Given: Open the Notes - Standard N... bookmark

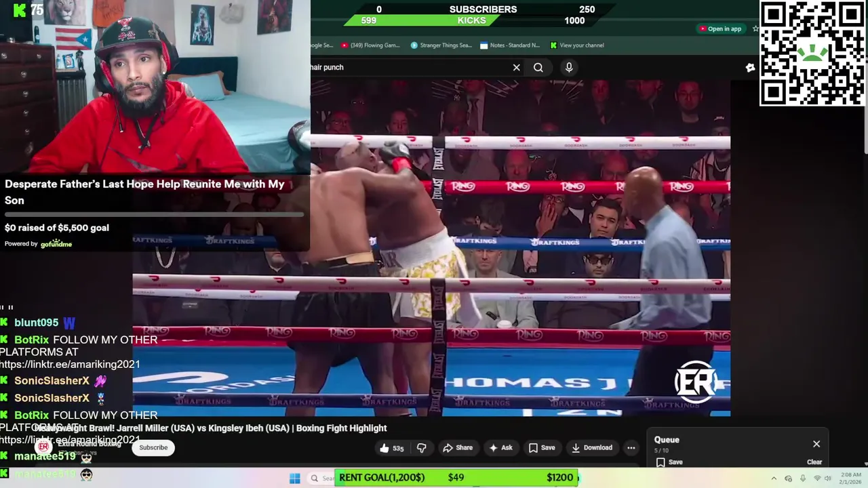Looking at the screenshot, I should tap(510, 45).
